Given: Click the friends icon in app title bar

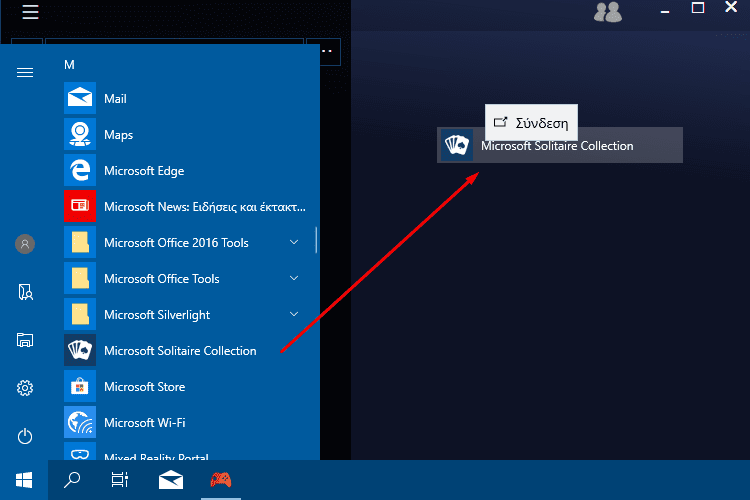Looking at the screenshot, I should pyautogui.click(x=607, y=12).
